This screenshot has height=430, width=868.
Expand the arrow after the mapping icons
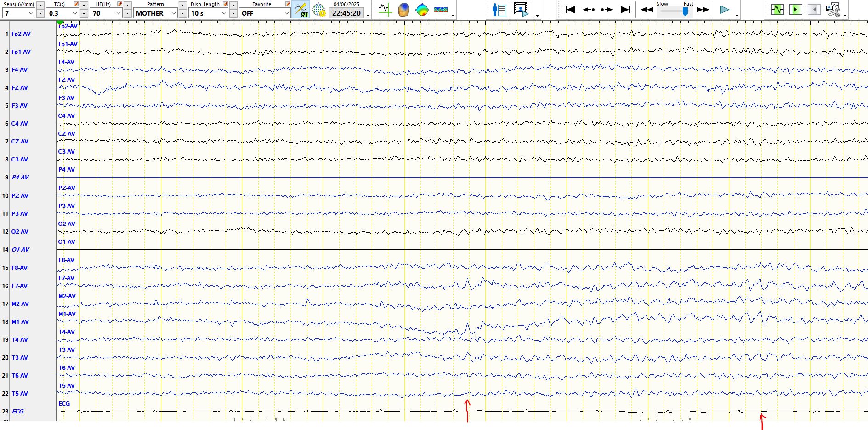tap(453, 16)
